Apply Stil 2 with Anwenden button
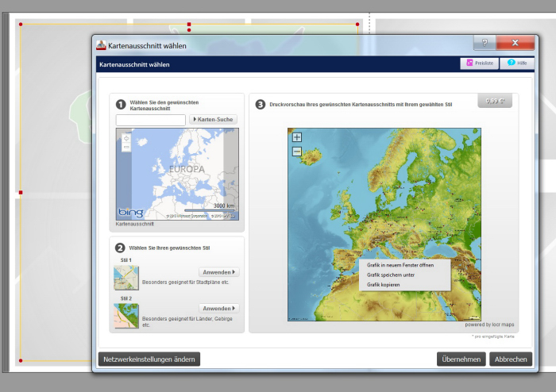The height and width of the screenshot is (392, 556). click(x=218, y=309)
